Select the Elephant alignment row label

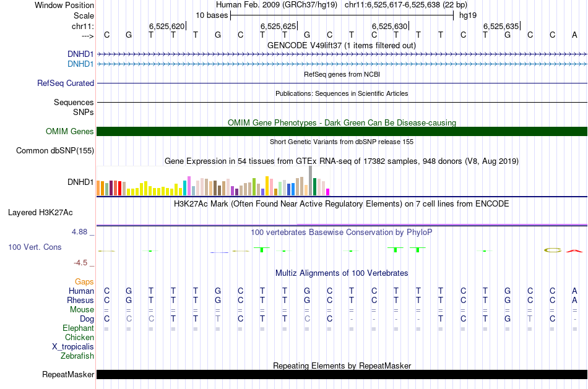[78, 328]
